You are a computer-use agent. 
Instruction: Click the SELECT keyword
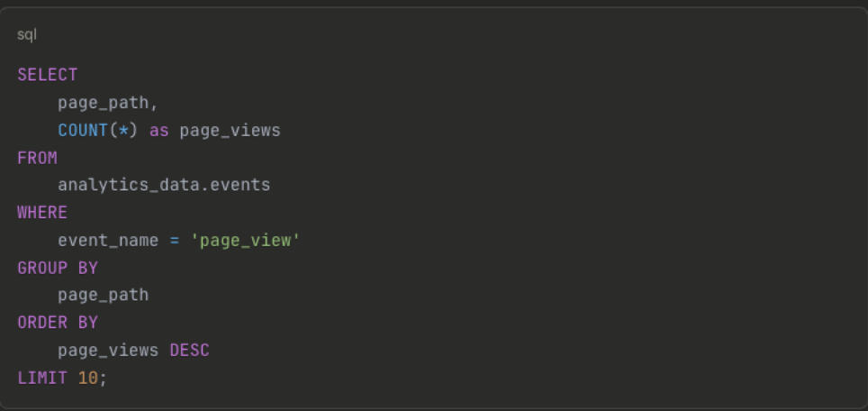(48, 75)
